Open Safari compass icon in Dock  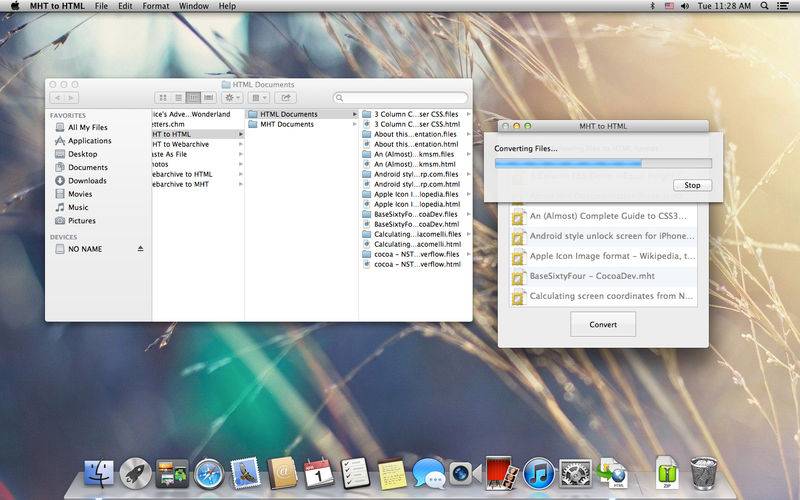click(x=209, y=474)
